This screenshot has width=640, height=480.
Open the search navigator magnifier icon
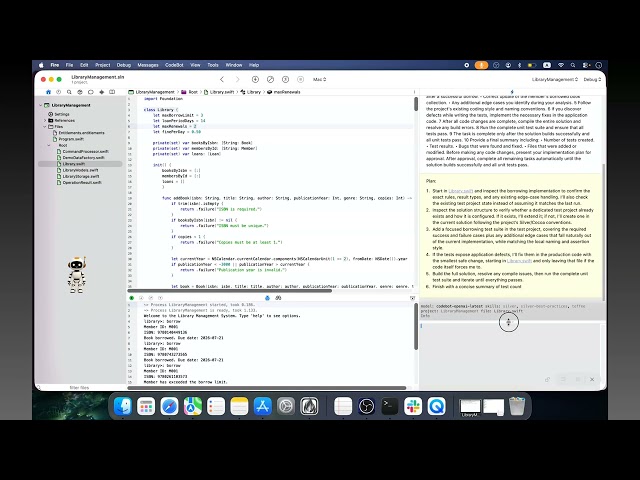tap(69, 92)
